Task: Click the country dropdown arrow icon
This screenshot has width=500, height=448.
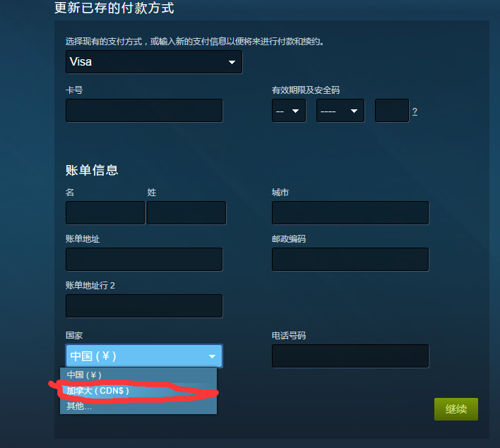Action: [212, 356]
